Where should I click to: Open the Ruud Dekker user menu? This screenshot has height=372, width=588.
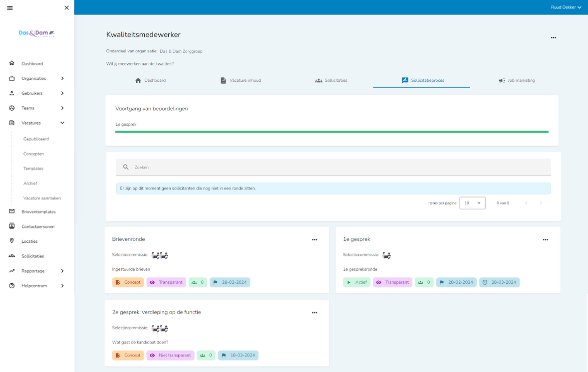[566, 7]
